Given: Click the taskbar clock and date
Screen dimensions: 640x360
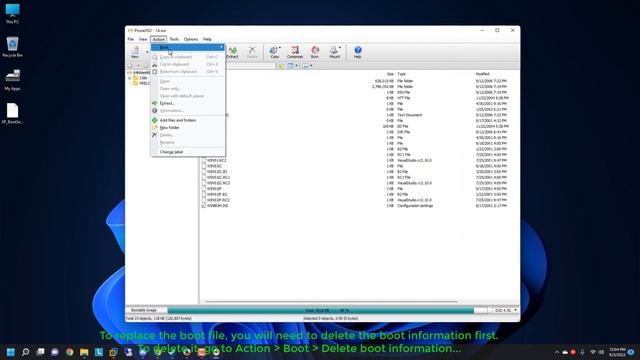Looking at the screenshot, I should click(x=617, y=352).
